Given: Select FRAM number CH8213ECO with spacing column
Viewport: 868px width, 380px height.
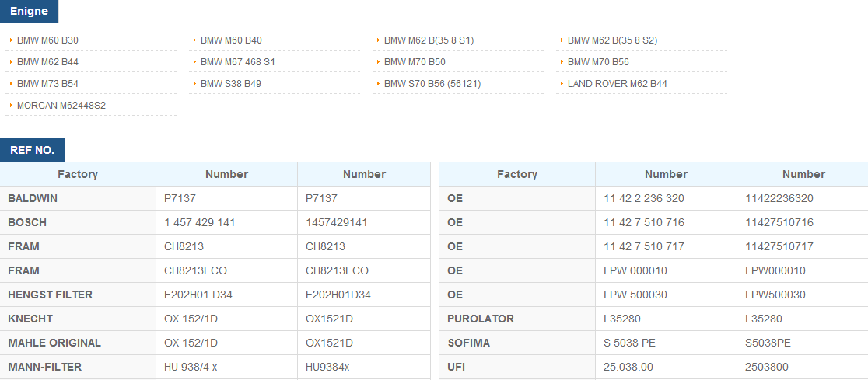Looking at the screenshot, I should [x=226, y=270].
